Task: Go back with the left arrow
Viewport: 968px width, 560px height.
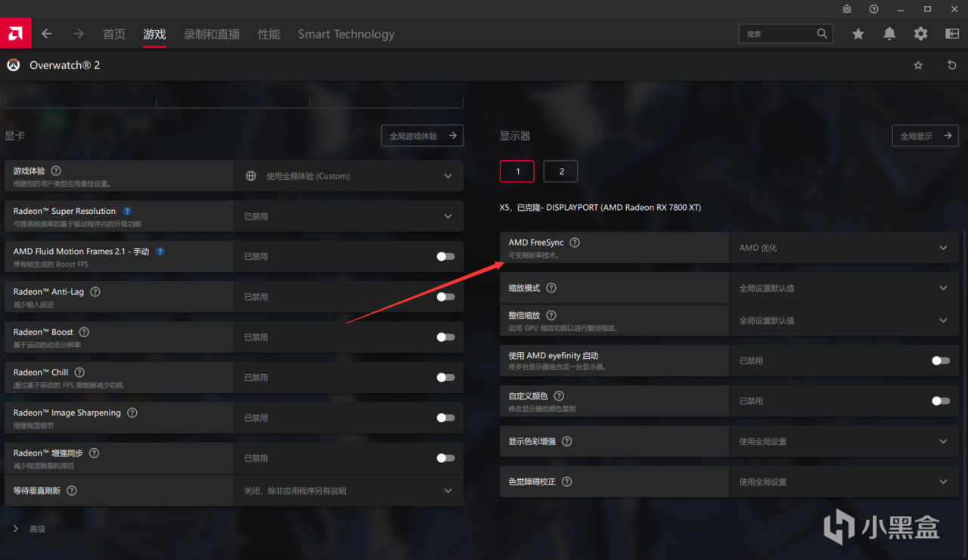Action: 47,34
